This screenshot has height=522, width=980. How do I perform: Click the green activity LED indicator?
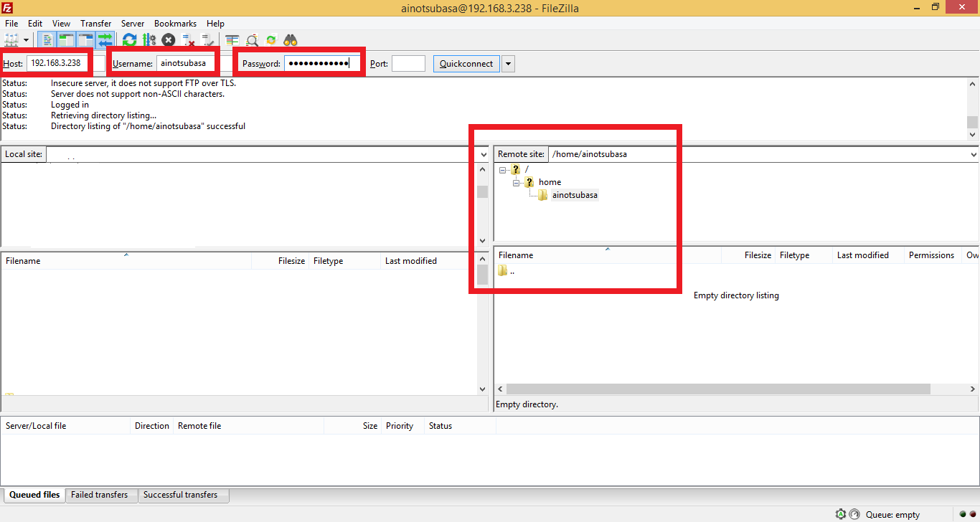[963, 514]
